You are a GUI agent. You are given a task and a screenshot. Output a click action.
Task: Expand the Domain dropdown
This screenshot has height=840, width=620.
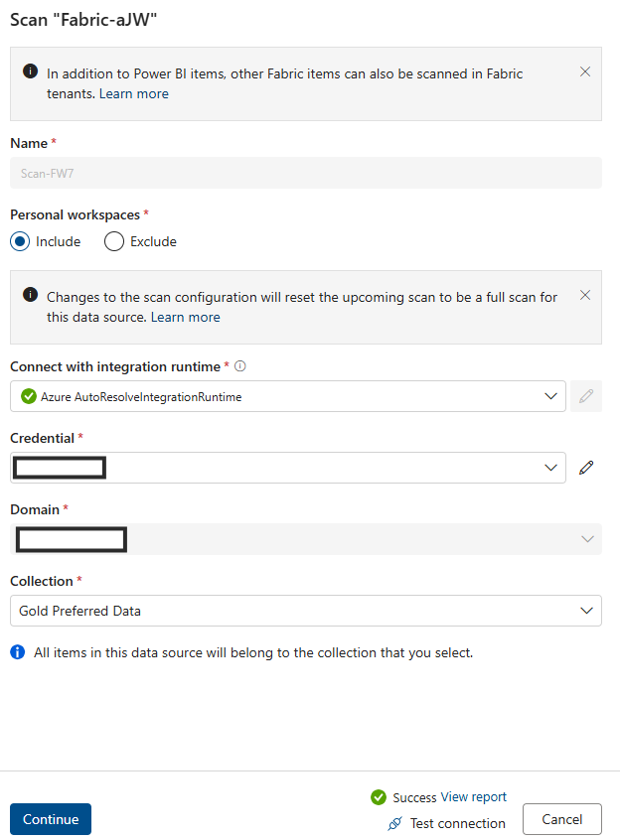(586, 539)
